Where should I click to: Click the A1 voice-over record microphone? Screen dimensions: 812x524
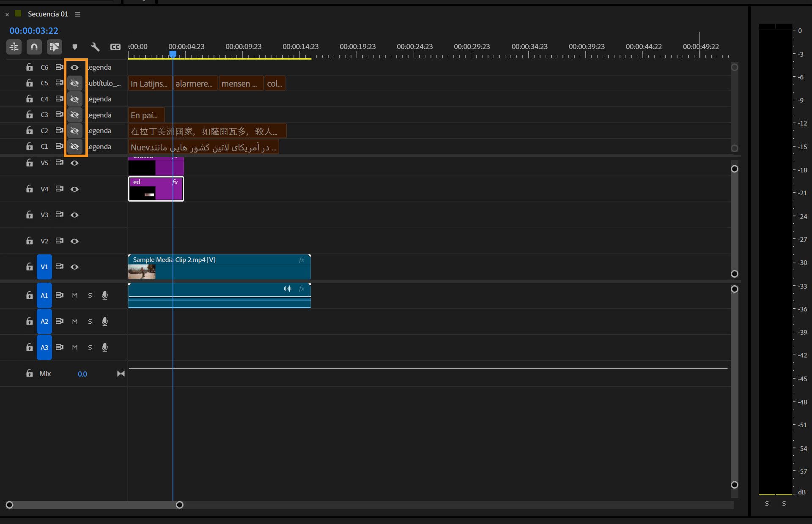click(x=105, y=295)
